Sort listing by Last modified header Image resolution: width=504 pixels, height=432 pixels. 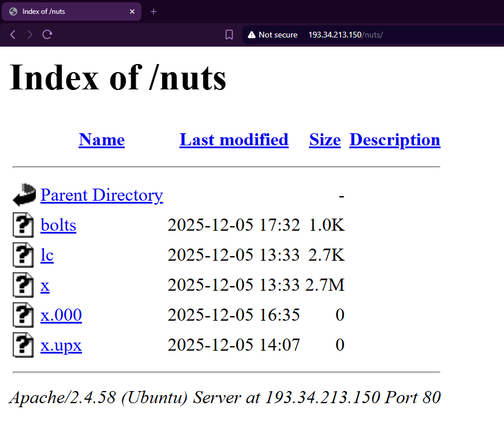[x=234, y=140]
